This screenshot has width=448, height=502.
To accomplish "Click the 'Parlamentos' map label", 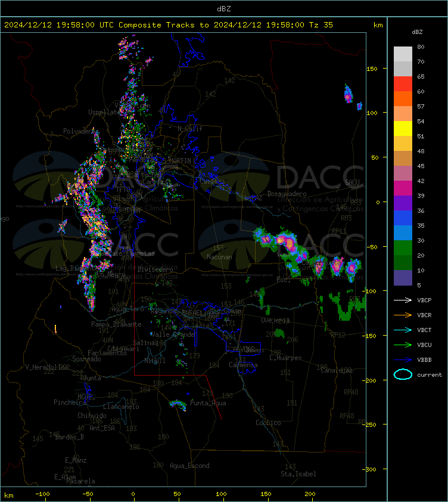I will (x=107, y=353).
